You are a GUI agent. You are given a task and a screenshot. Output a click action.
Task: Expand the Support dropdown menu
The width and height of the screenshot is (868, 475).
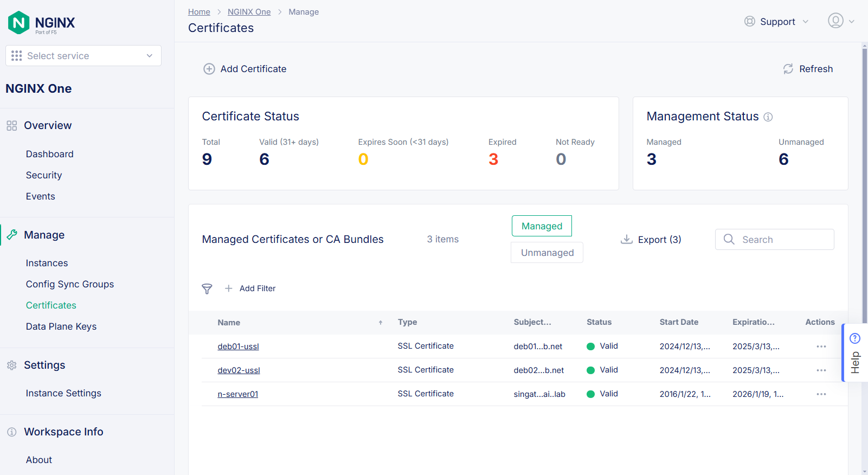[777, 22]
